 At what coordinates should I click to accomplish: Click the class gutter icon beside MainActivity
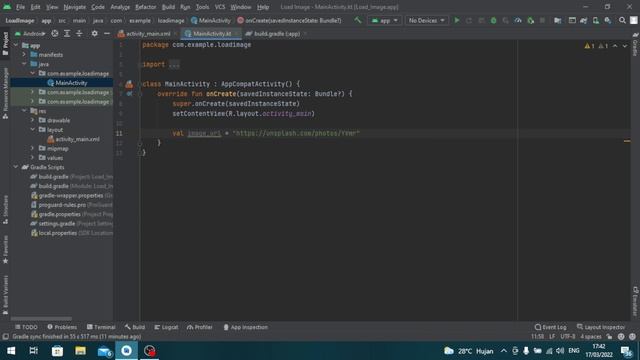[129, 84]
